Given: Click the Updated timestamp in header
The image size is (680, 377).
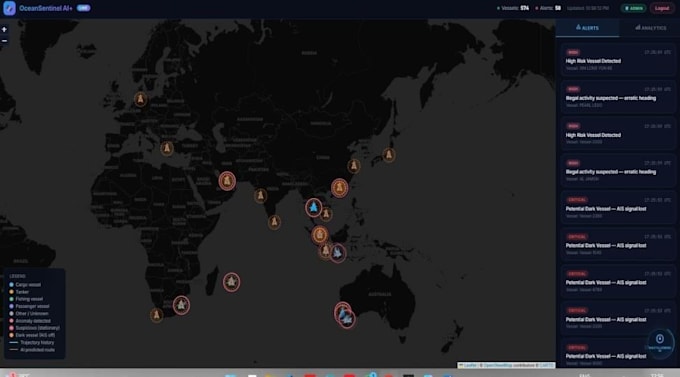Looking at the screenshot, I should pyautogui.click(x=588, y=8).
